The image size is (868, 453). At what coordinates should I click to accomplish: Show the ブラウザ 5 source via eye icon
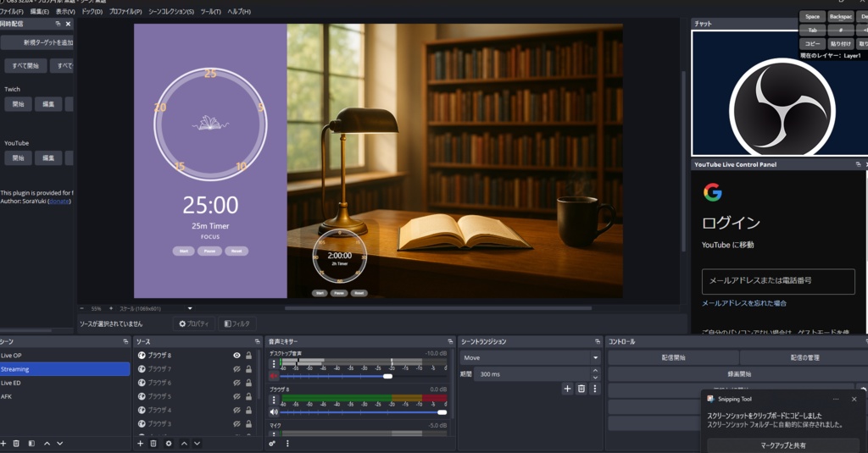237,396
